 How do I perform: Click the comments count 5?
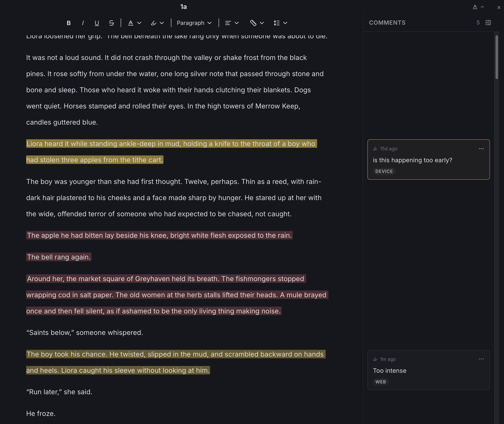(478, 23)
